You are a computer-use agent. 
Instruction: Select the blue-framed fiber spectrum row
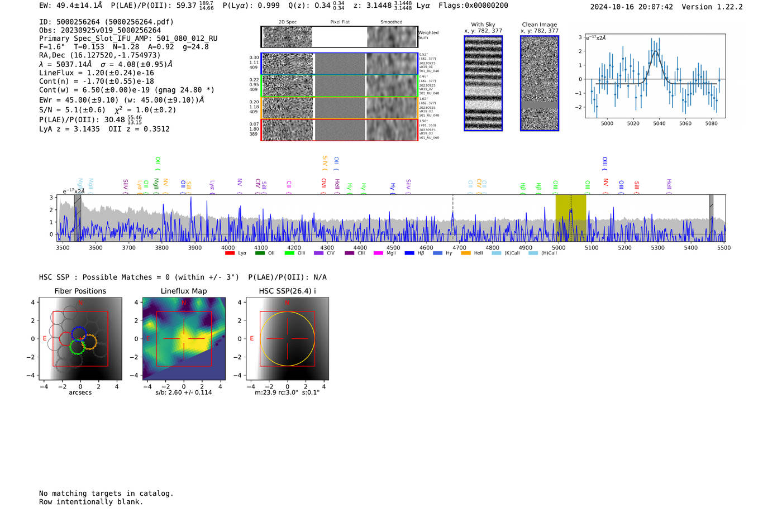point(339,64)
